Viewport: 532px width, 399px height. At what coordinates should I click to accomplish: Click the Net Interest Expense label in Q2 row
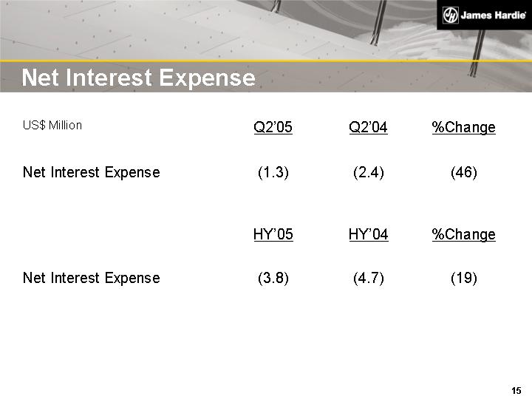pyautogui.click(x=92, y=172)
